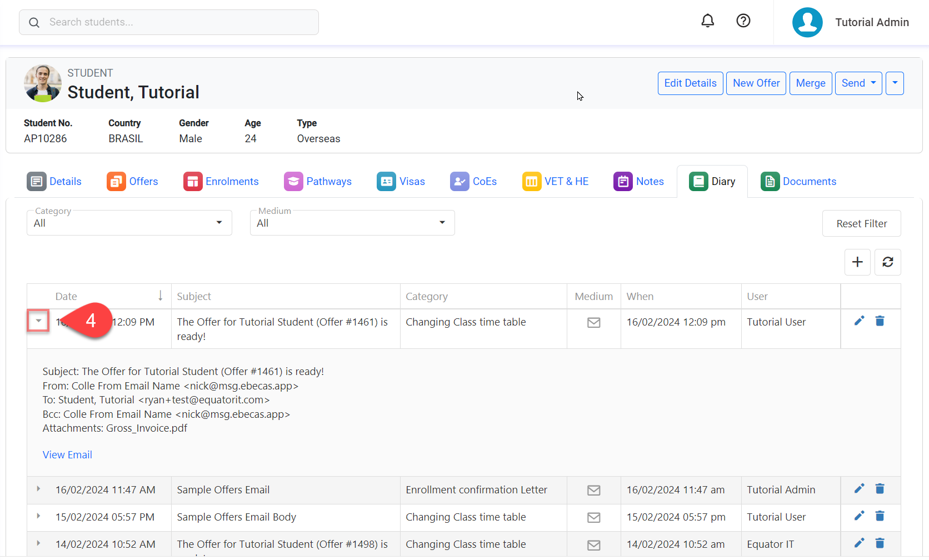The height and width of the screenshot is (560, 929).
Task: Click Edit Details button
Action: point(690,83)
